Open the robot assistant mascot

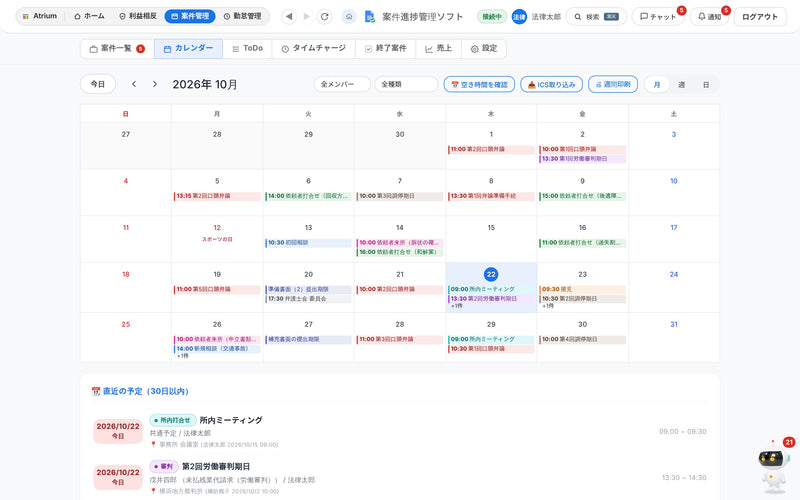click(x=773, y=467)
